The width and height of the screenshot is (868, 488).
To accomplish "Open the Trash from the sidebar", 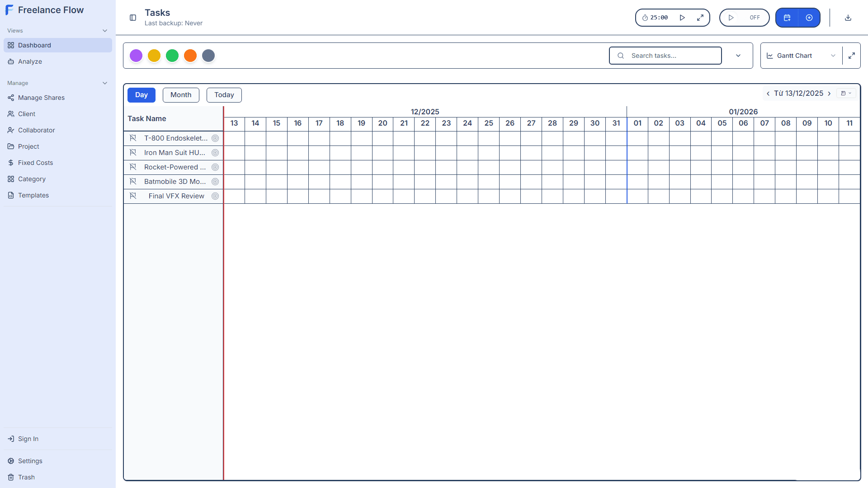I will (x=58, y=477).
